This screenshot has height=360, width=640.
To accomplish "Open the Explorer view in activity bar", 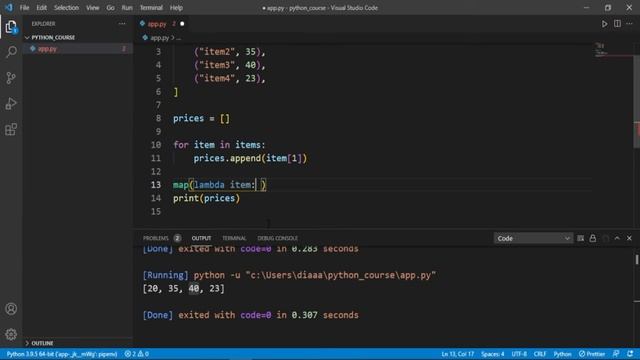I will coord(11,27).
